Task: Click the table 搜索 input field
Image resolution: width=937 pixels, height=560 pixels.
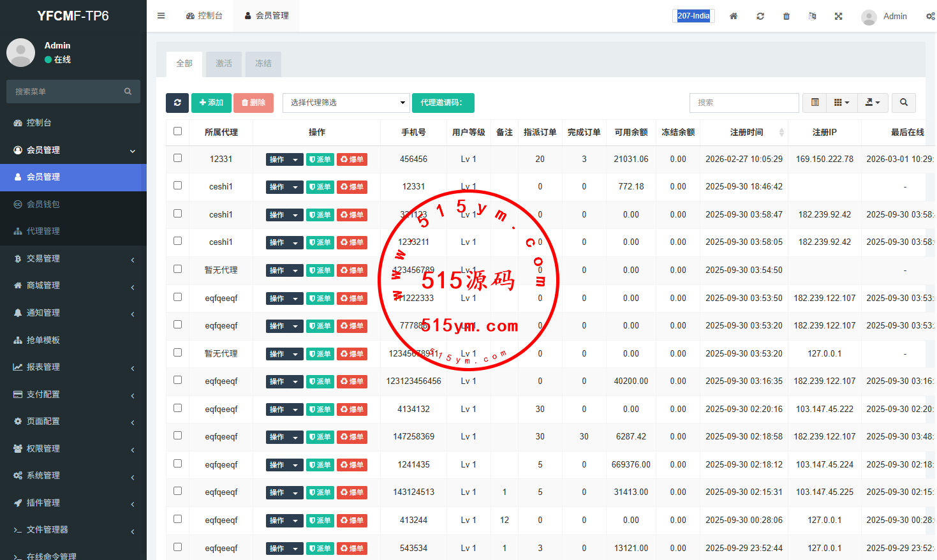Action: tap(744, 103)
